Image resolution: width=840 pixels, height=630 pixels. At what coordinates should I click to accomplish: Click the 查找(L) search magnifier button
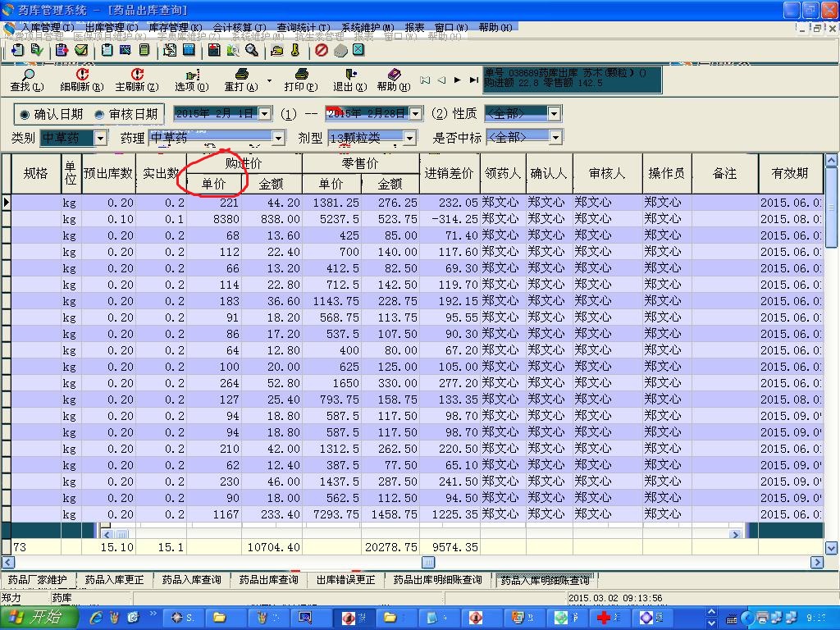coord(27,80)
